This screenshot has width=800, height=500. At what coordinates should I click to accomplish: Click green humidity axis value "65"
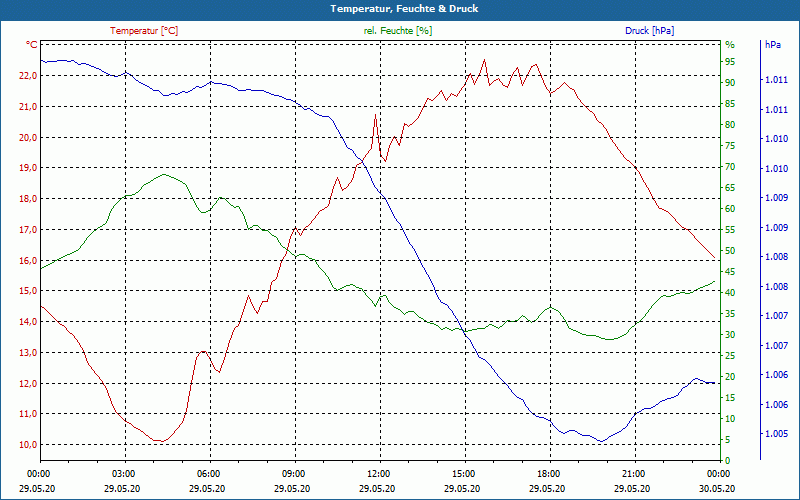click(730, 188)
